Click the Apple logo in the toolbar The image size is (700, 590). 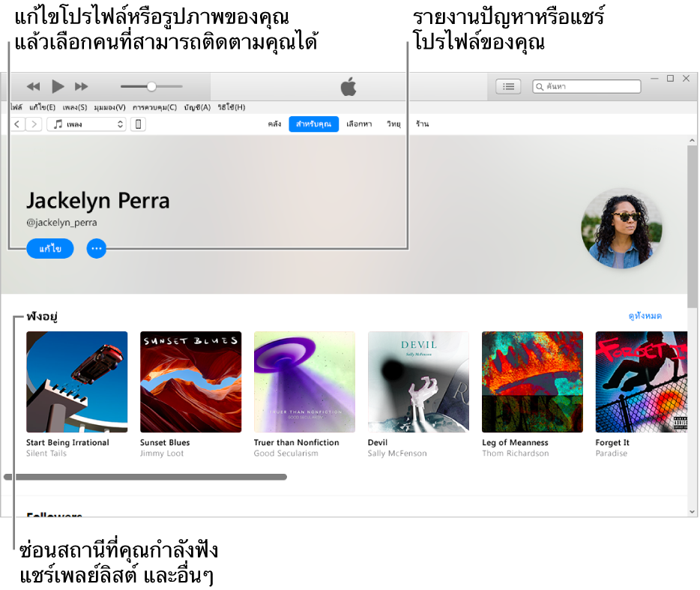(349, 86)
